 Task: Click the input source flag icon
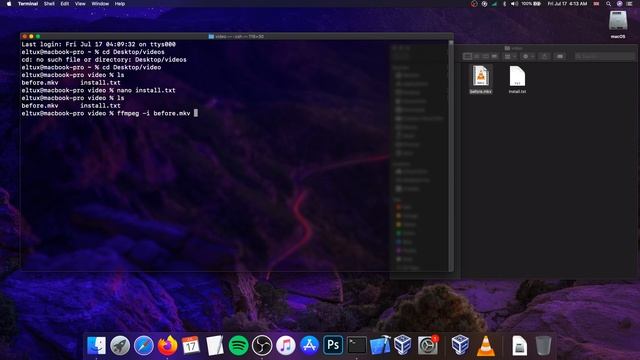click(596, 4)
